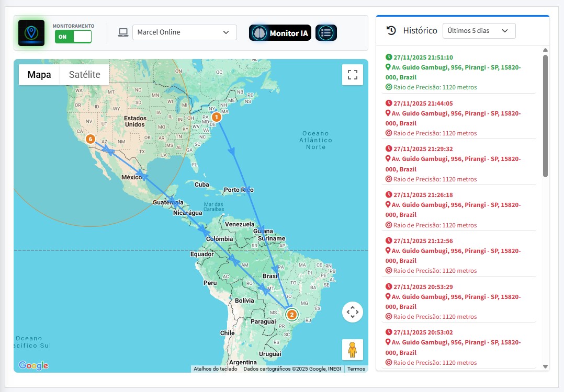Enter fullscreen via the map fullscreen icon
The image size is (564, 392).
[353, 75]
